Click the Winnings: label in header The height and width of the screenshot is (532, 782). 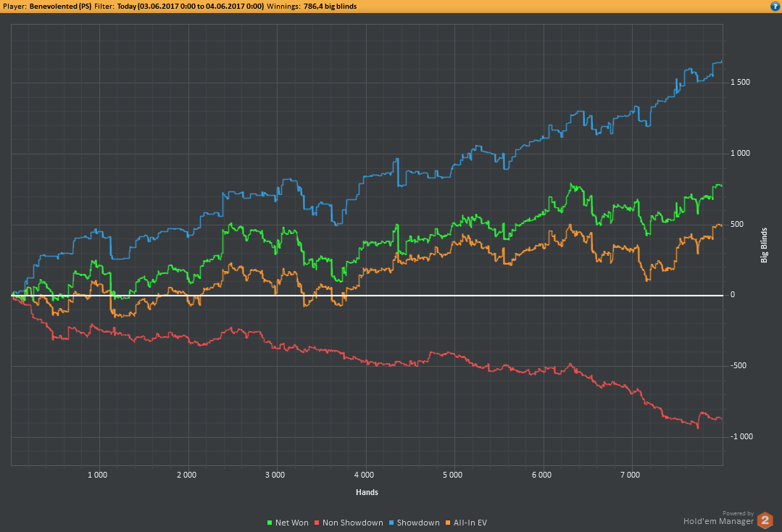tap(283, 7)
